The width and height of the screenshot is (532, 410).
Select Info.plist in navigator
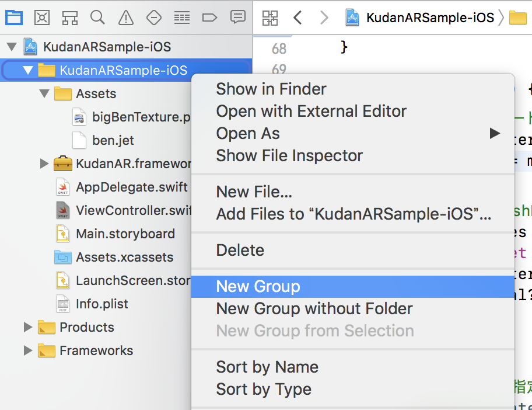coord(101,304)
